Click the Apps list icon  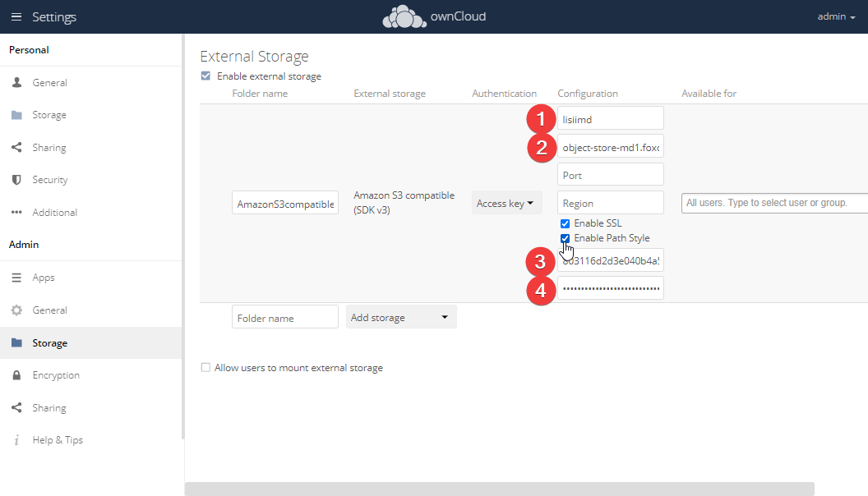16,278
